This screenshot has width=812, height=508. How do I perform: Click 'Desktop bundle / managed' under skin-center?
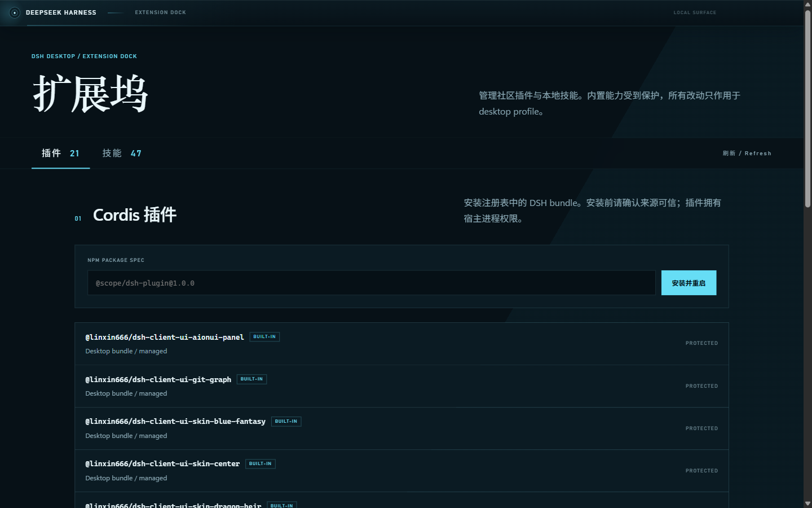(x=126, y=478)
